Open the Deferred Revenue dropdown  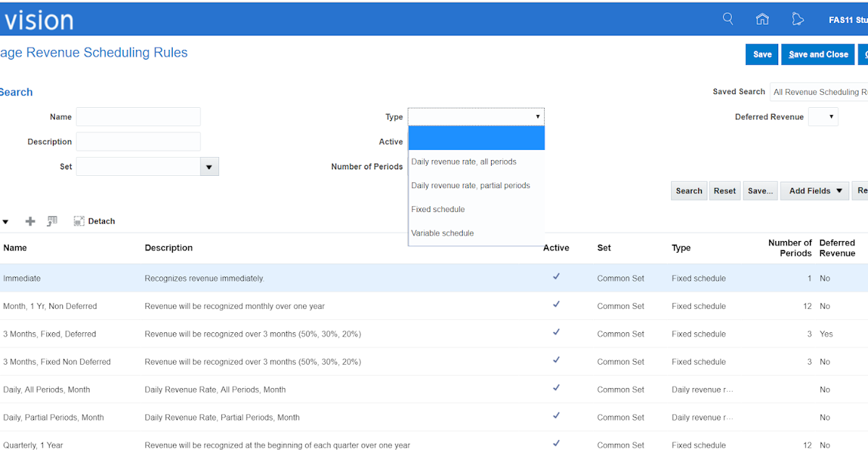click(823, 117)
